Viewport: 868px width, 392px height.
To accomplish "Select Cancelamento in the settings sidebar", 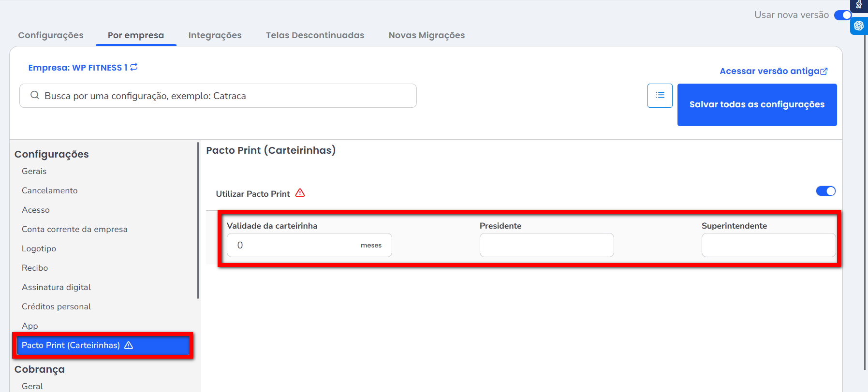I will pos(49,190).
